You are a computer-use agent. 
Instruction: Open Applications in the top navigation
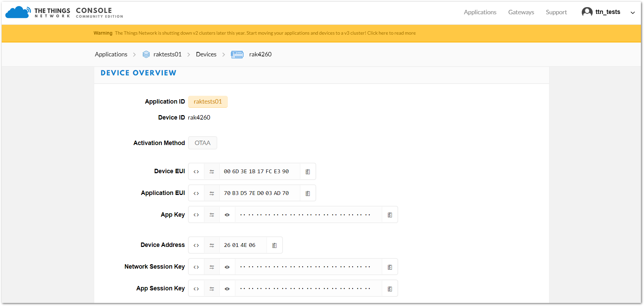click(x=480, y=12)
